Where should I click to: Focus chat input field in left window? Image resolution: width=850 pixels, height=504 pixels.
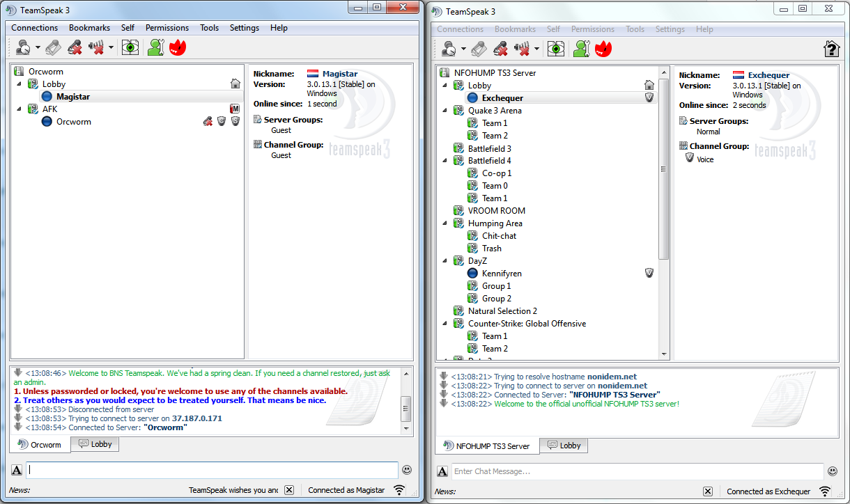212,470
